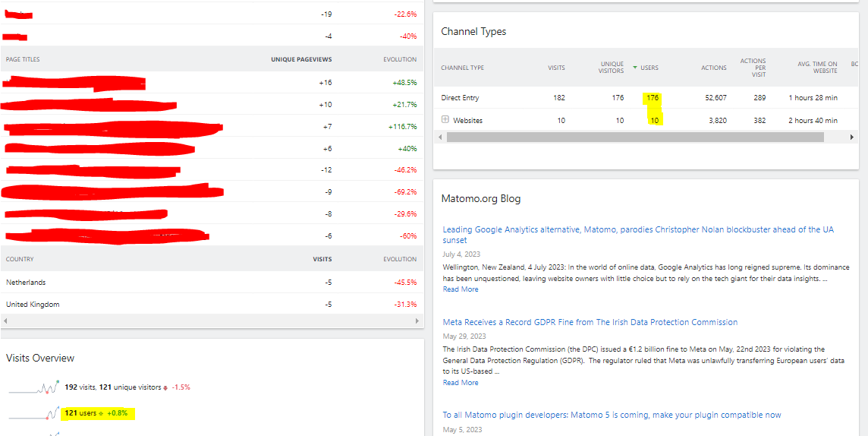
Task: Click the left table's right scroll arrow
Action: (x=417, y=321)
